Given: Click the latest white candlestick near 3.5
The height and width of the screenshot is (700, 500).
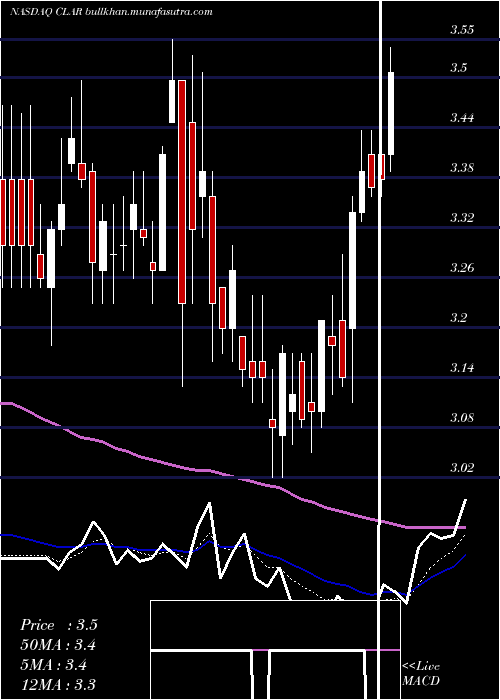Looking at the screenshot, I should point(391,113).
